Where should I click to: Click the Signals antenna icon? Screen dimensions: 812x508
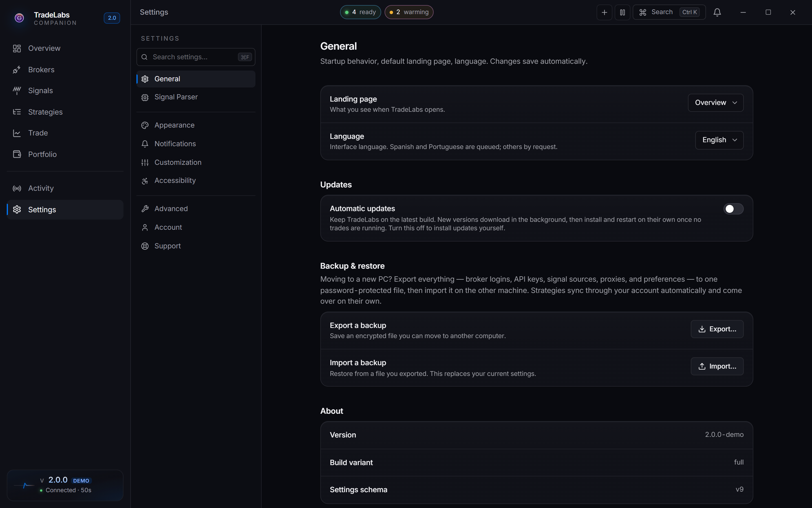17,91
